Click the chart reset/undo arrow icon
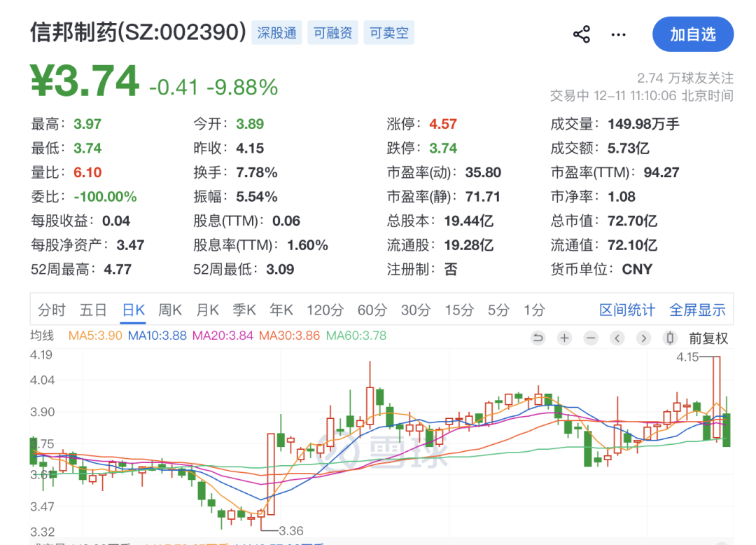The image size is (756, 545). point(538,338)
